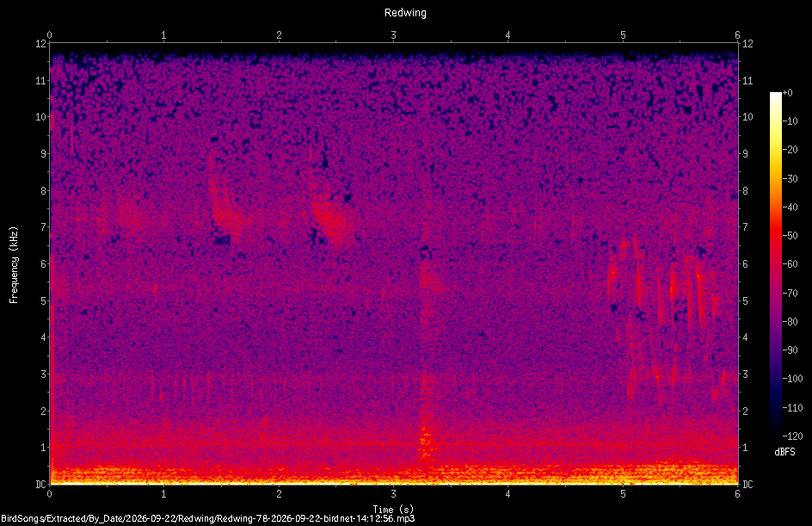The image size is (812, 526).
Task: Click the 6 label on right frequency axis
Action: [745, 264]
